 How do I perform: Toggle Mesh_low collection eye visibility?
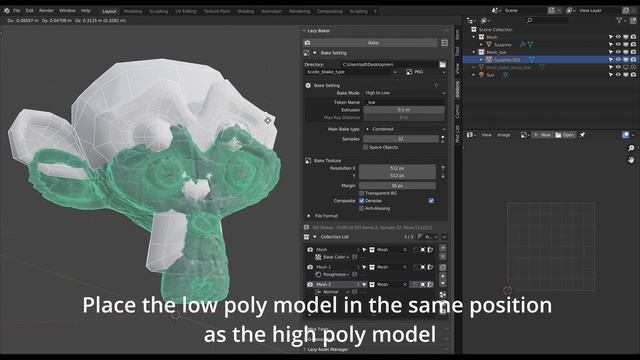(x=618, y=52)
